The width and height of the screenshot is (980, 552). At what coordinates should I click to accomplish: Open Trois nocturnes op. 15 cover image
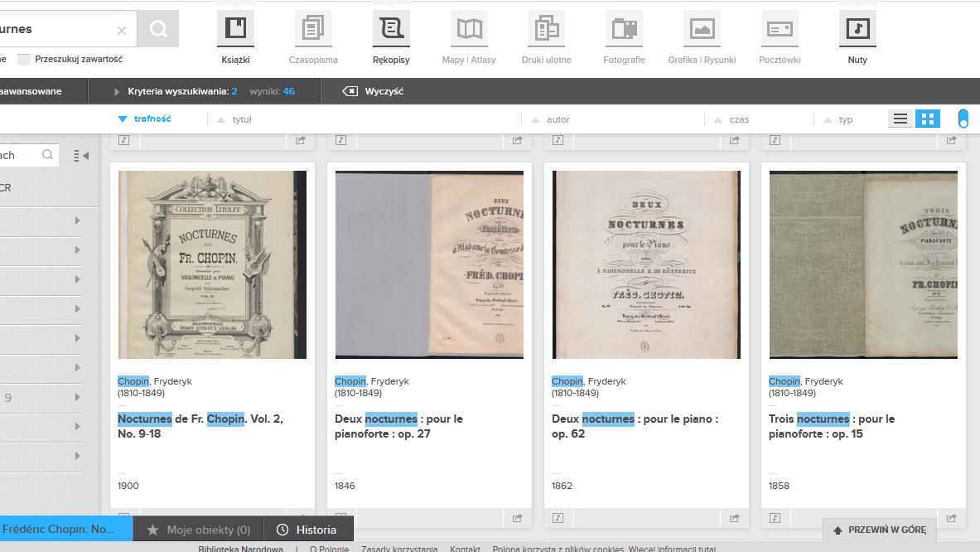(x=863, y=265)
